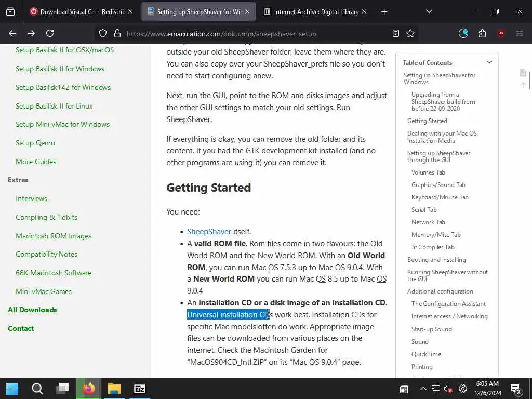Open Interviews page
The height and width of the screenshot is (399, 532).
[32, 199]
